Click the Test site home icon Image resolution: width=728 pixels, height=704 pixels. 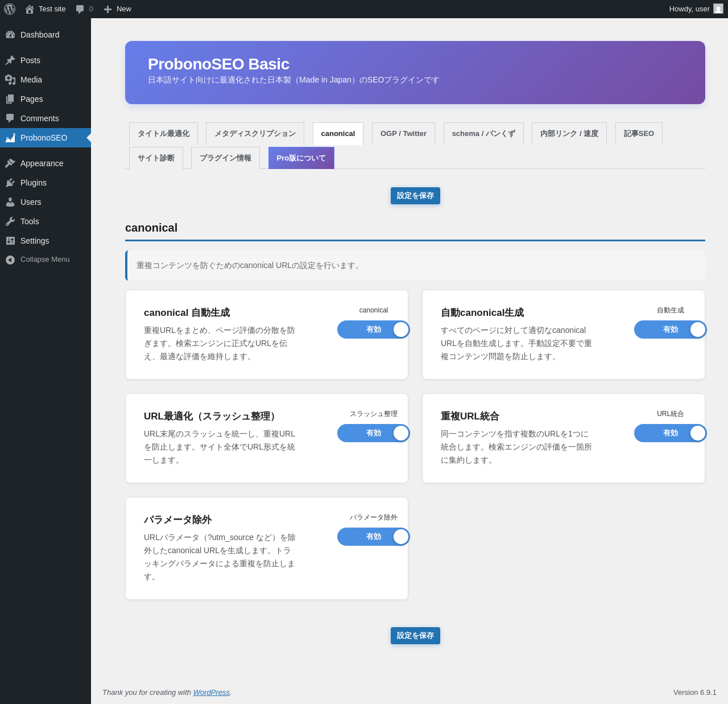click(30, 9)
